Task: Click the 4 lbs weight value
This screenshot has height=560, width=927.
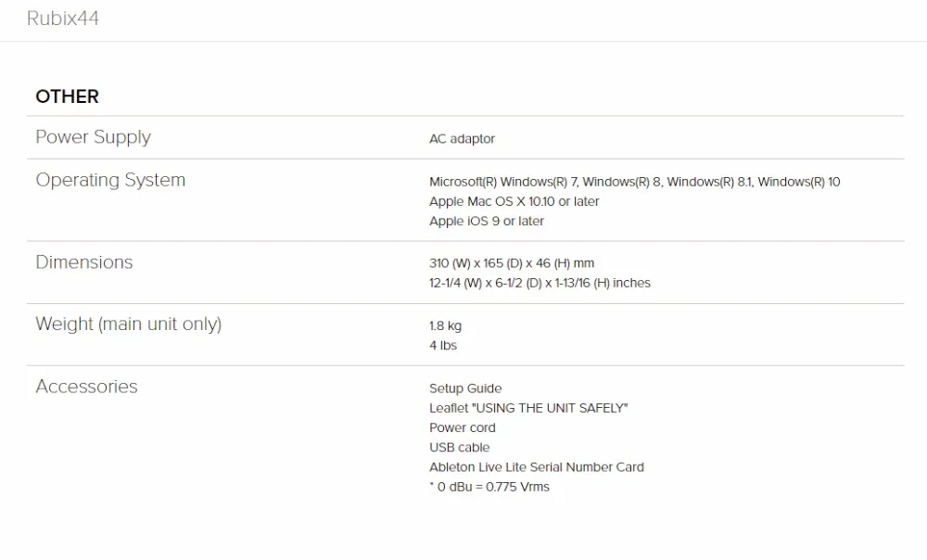Action: pyautogui.click(x=443, y=345)
